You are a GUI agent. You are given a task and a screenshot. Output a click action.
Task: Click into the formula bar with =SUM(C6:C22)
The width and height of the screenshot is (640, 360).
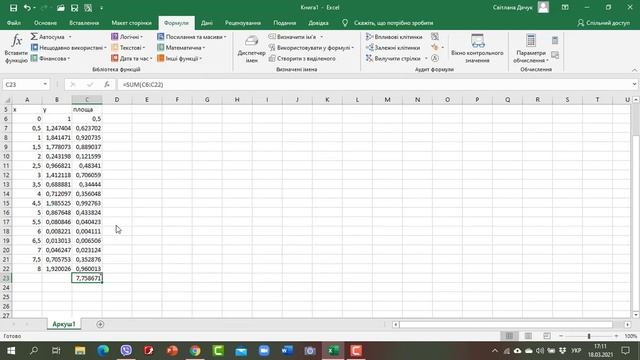pyautogui.click(x=373, y=84)
